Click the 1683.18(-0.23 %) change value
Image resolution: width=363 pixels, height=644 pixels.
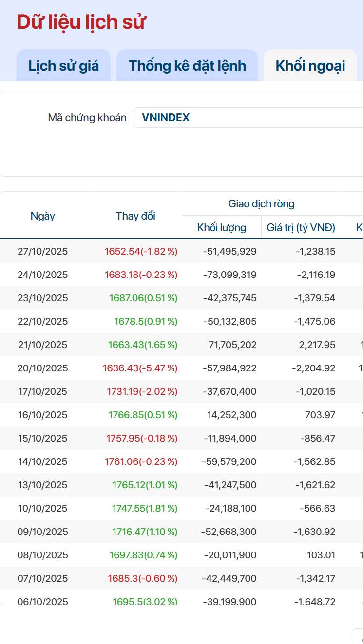(x=141, y=275)
